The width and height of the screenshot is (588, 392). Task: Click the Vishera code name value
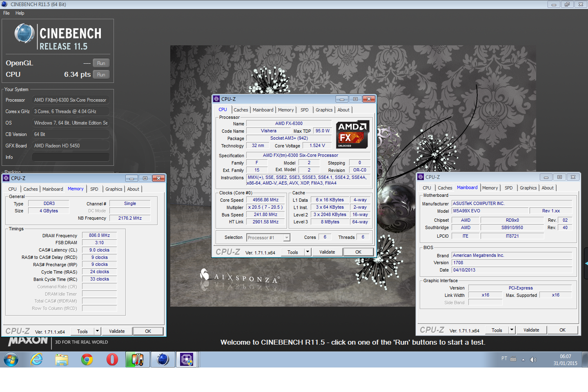[269, 131]
